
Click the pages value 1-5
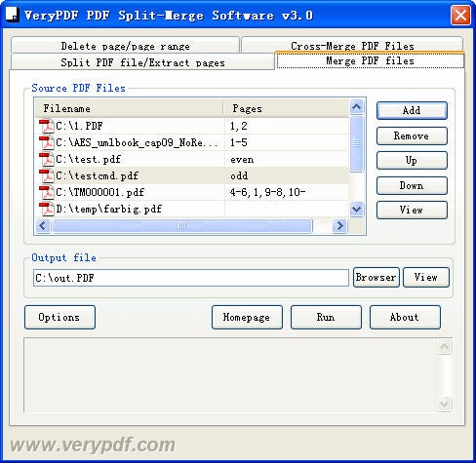239,142
